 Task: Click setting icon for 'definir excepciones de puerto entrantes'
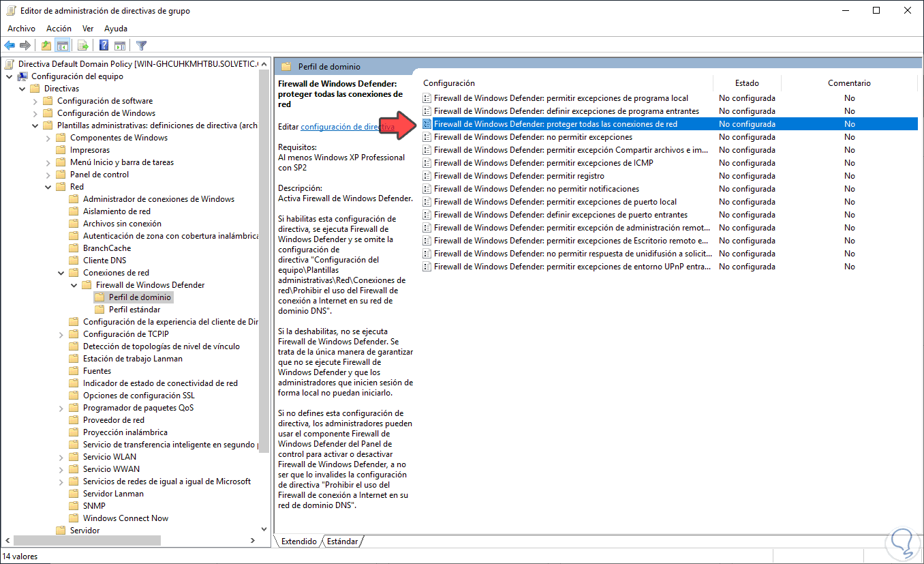coord(427,215)
